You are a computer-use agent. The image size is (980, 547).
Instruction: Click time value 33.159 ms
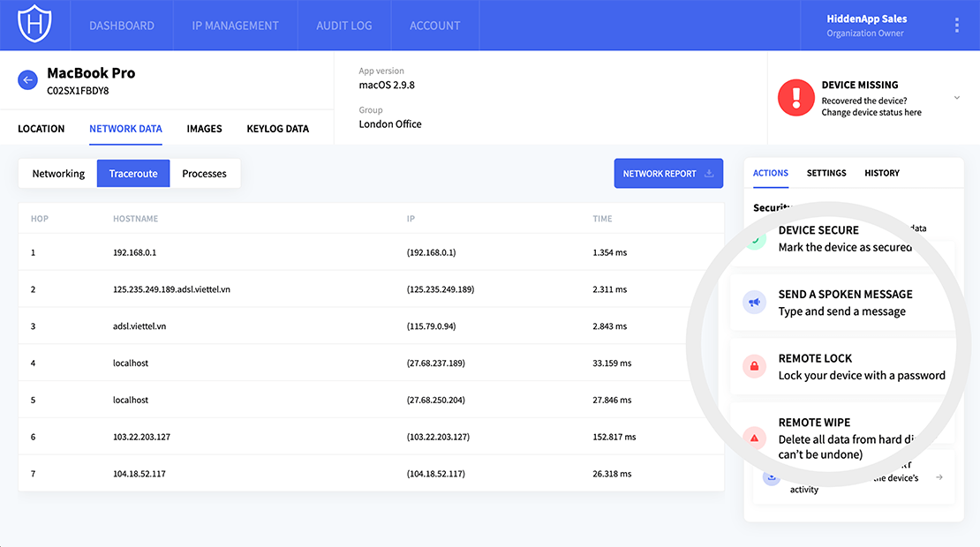(612, 363)
